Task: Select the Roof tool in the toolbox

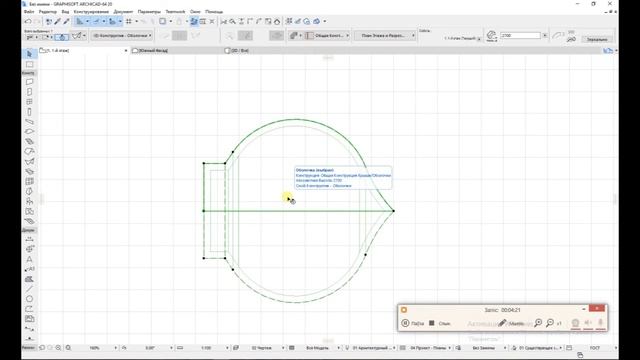Action: coord(29,151)
